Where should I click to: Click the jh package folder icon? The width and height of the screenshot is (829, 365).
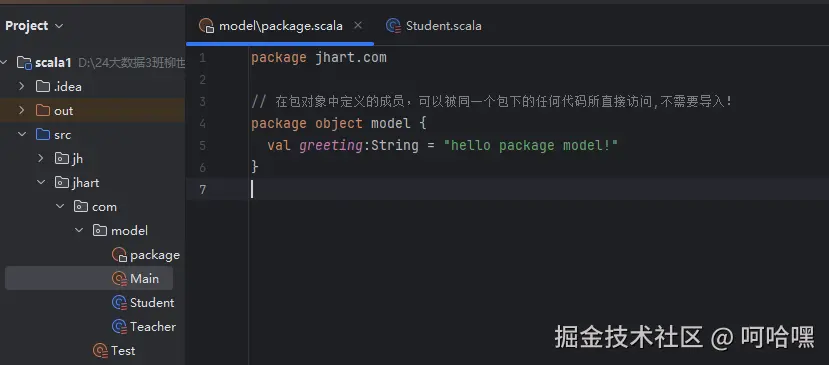(x=62, y=158)
